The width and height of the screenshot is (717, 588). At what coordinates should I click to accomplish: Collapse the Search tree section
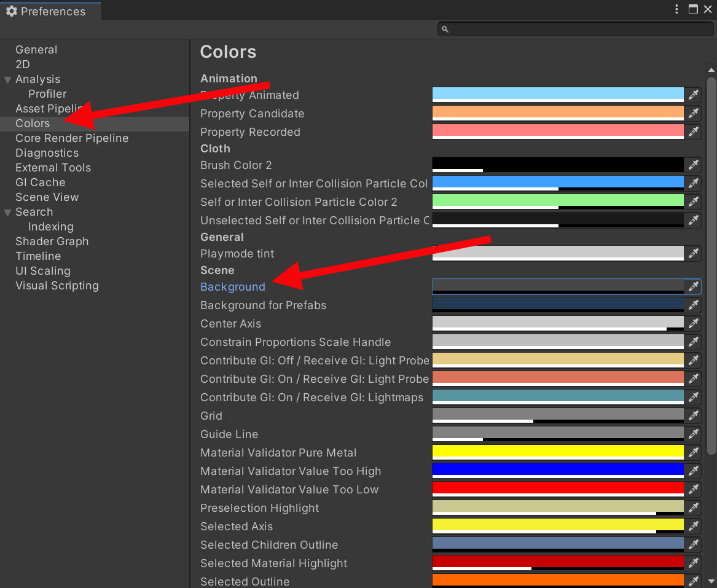pos(8,212)
